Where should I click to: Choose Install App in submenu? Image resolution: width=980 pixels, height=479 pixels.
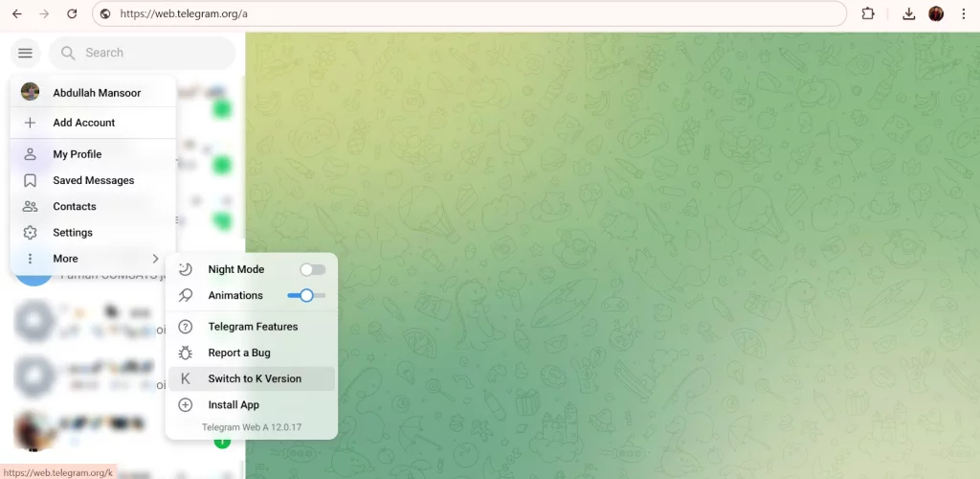pyautogui.click(x=252, y=405)
